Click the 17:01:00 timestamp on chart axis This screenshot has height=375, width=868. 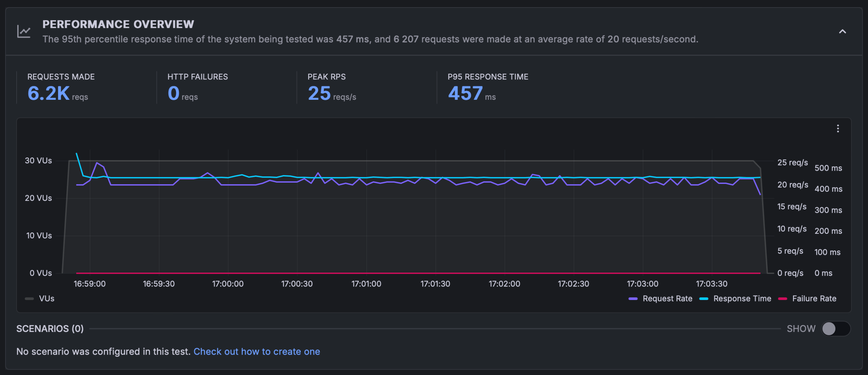pyautogui.click(x=366, y=284)
